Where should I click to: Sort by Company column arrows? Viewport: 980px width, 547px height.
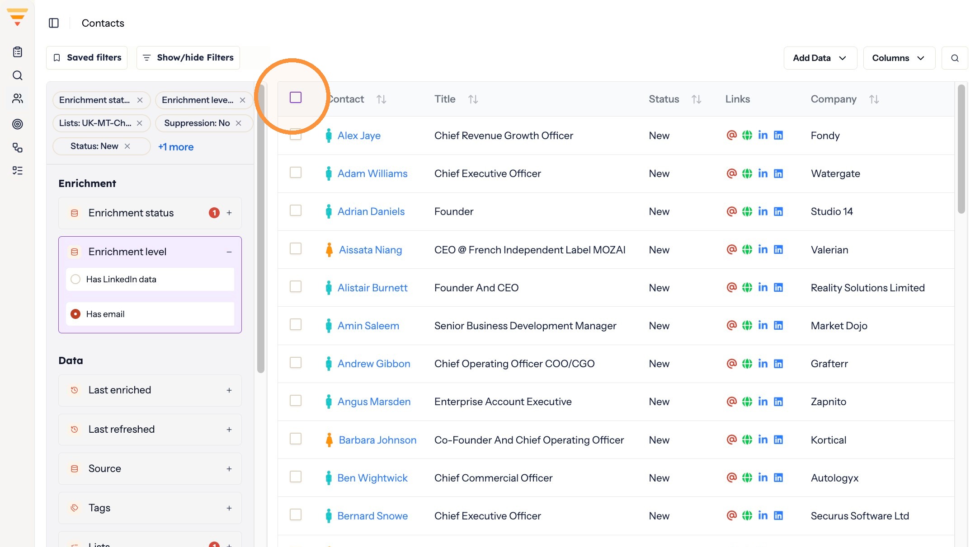coord(874,99)
